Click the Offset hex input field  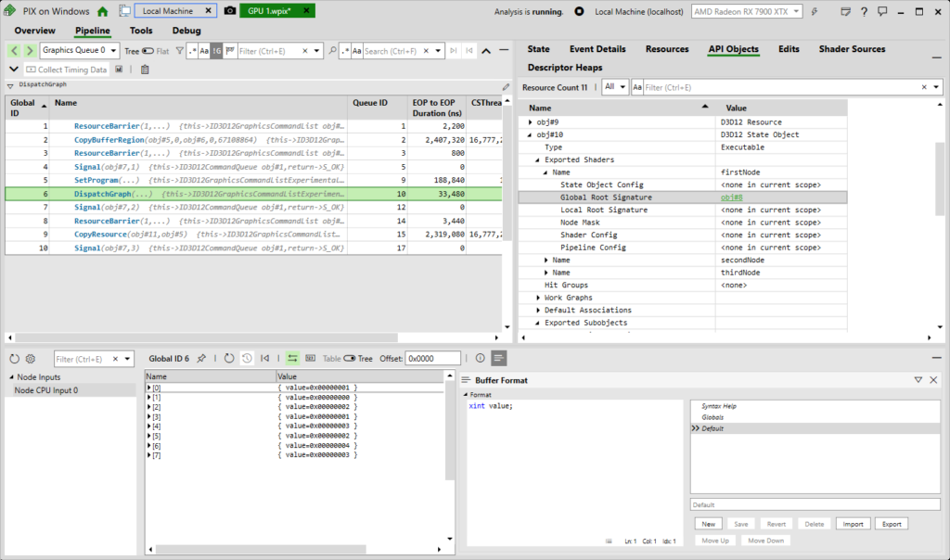(434, 358)
